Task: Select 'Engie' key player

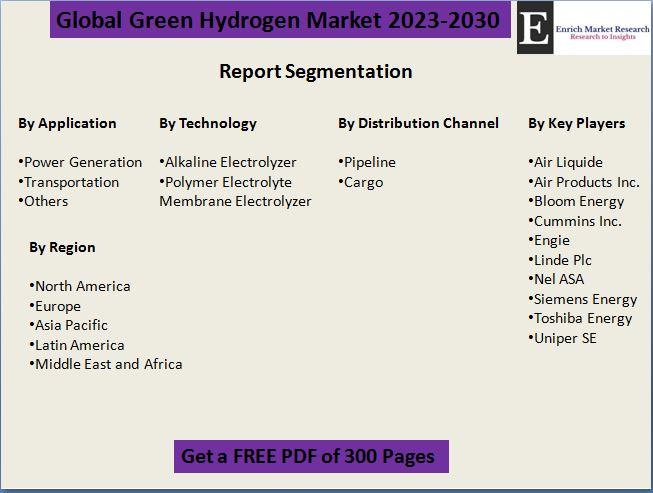Action: [x=549, y=241]
